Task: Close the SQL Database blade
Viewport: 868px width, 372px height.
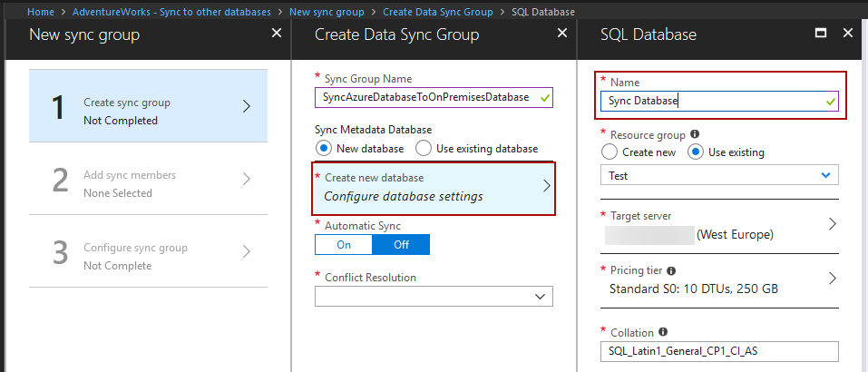Action: tap(848, 33)
